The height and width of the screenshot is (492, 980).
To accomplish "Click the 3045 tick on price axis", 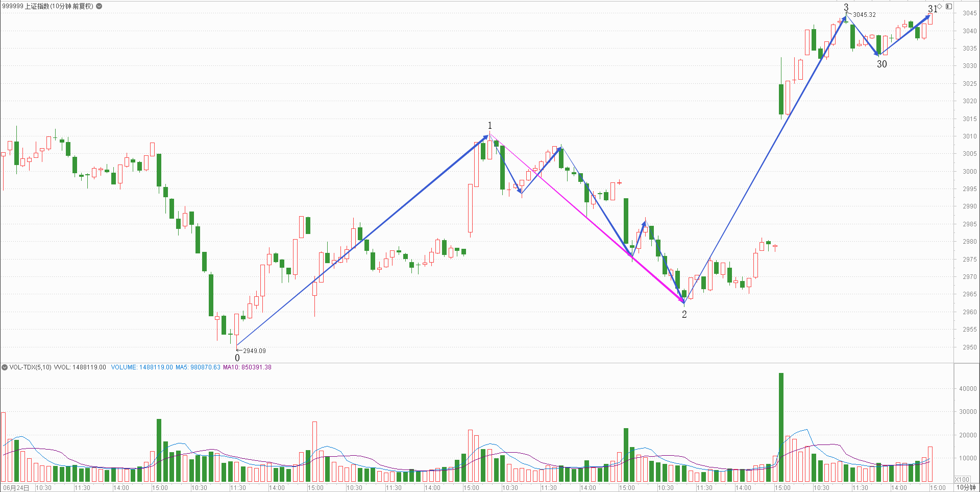I will coord(970,13).
